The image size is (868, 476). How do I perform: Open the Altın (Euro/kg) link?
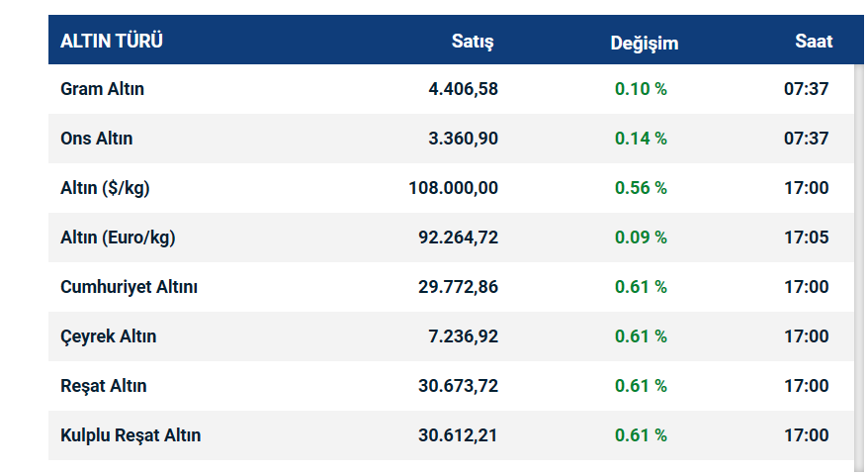pyautogui.click(x=118, y=238)
